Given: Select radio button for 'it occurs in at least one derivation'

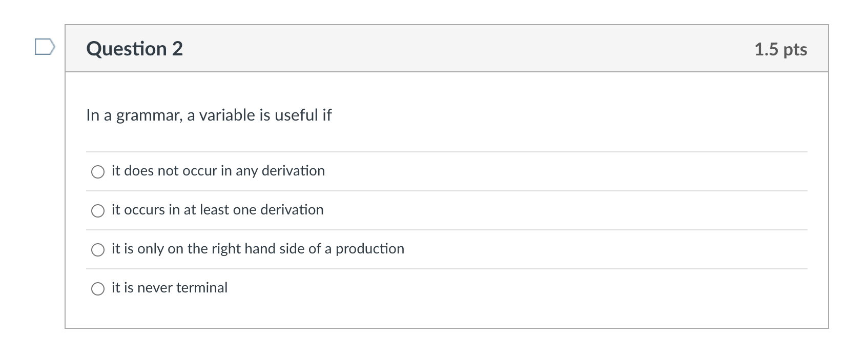Looking at the screenshot, I should (97, 210).
